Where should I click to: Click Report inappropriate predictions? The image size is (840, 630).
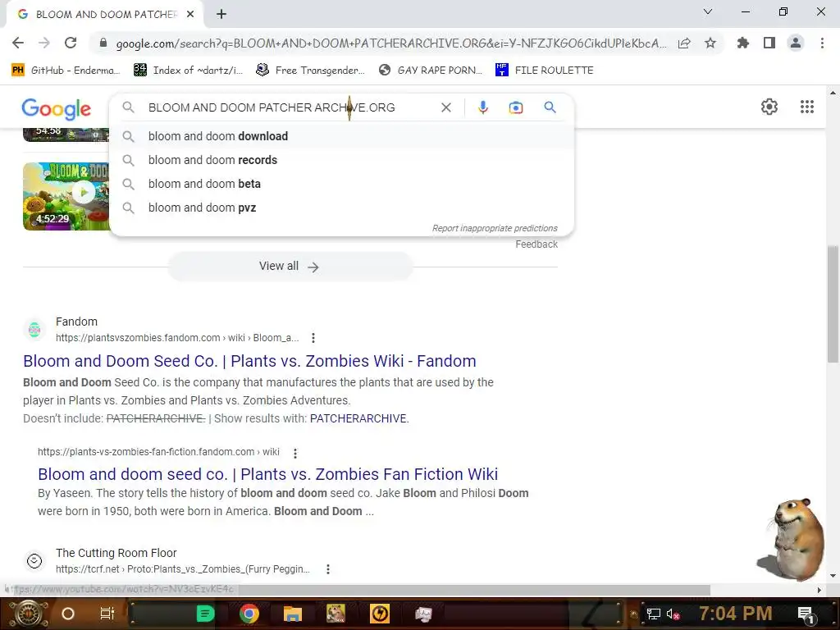pos(495,228)
